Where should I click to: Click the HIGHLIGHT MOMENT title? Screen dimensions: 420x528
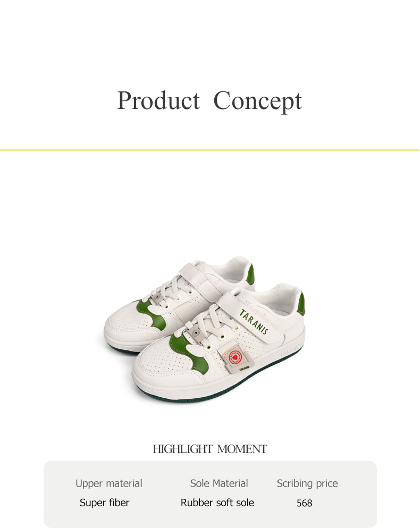[209, 449]
